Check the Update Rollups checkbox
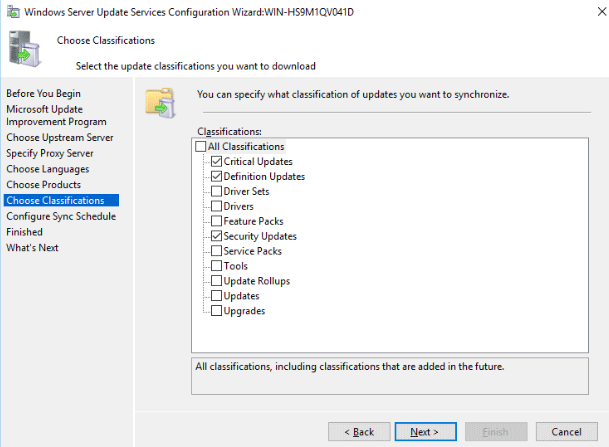The width and height of the screenshot is (609, 447). tap(216, 281)
